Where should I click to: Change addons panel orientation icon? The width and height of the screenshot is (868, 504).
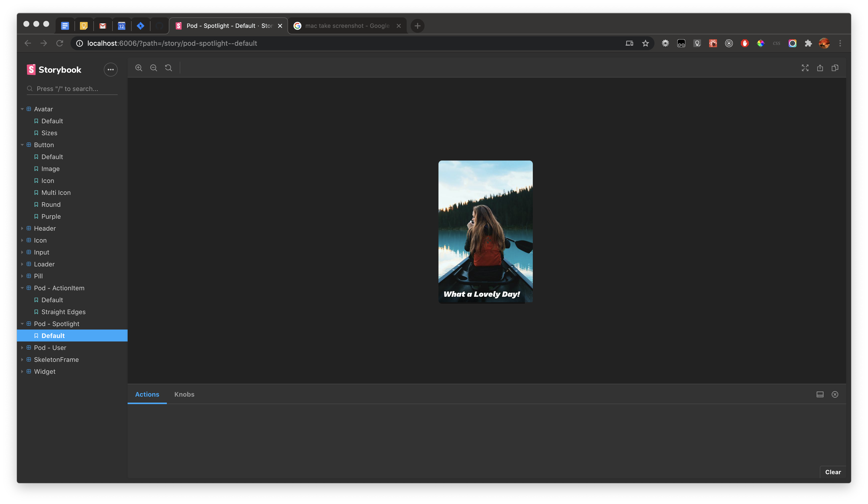click(x=820, y=394)
